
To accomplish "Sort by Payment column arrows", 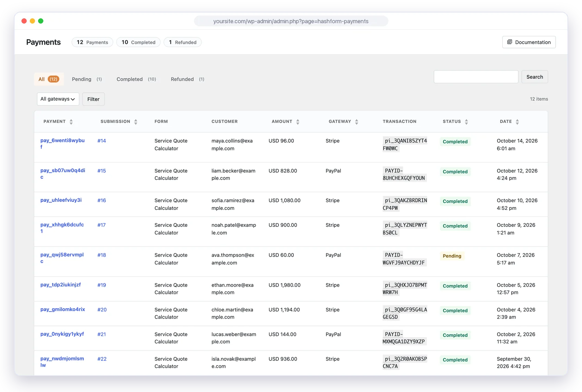I will [x=71, y=122].
